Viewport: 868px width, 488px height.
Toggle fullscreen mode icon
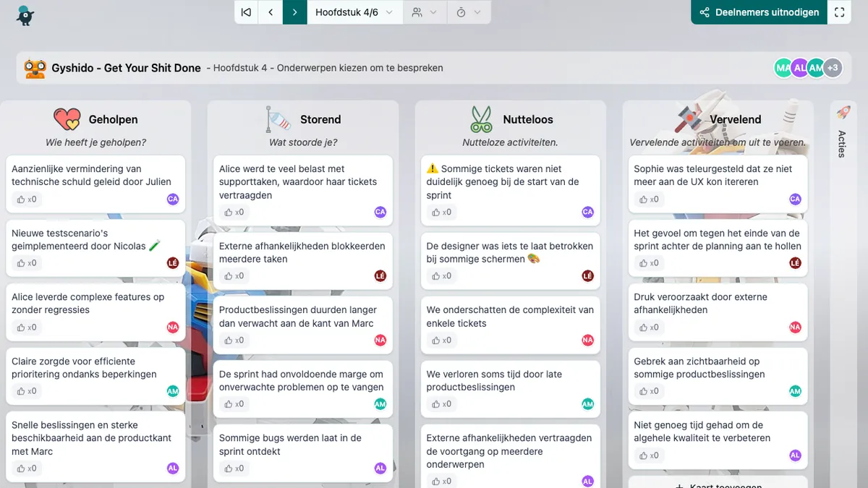tap(839, 12)
